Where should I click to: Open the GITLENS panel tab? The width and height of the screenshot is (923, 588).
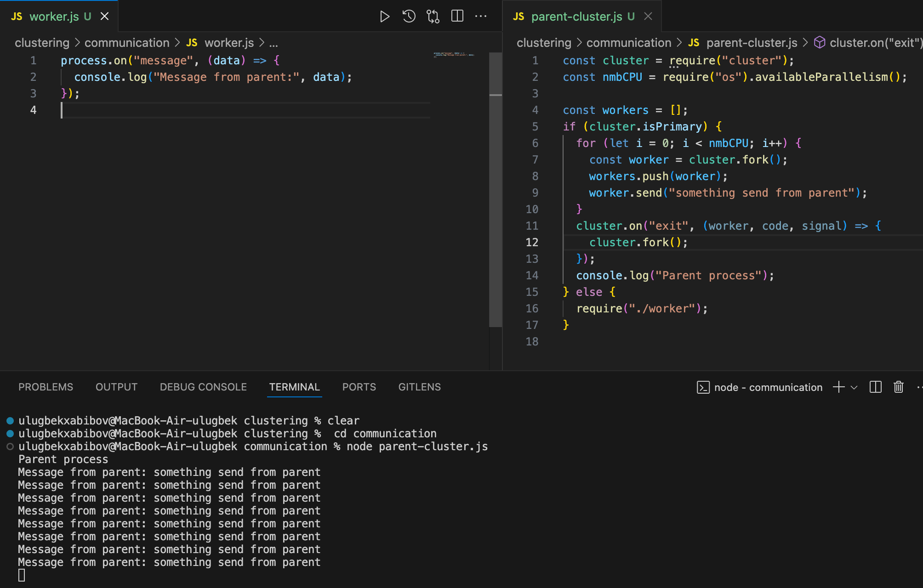420,387
